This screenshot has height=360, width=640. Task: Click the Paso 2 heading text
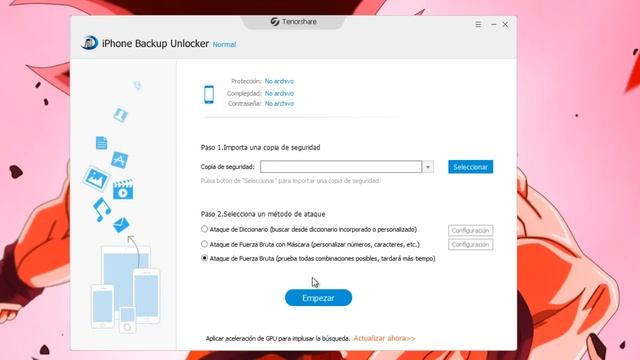(x=263, y=214)
